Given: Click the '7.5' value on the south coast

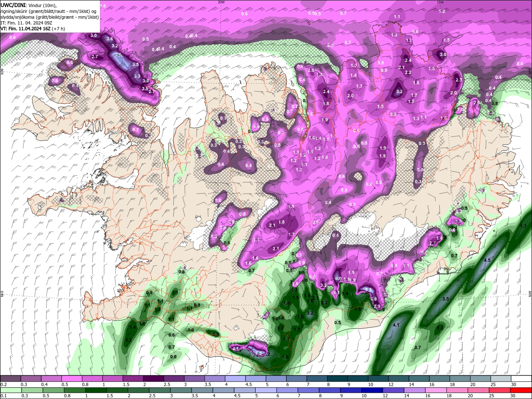Looking at the screenshot, I should (259, 353).
